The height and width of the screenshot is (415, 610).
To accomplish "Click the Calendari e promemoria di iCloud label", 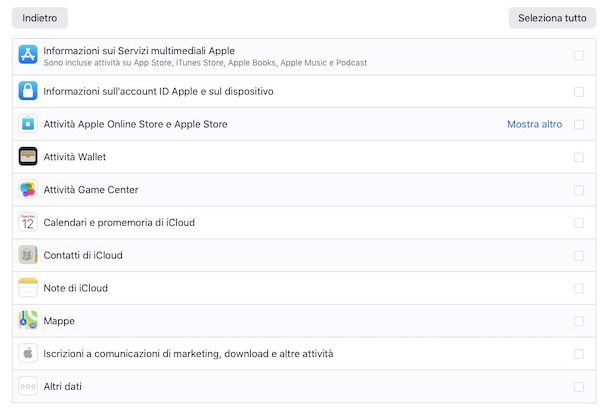I will (119, 222).
